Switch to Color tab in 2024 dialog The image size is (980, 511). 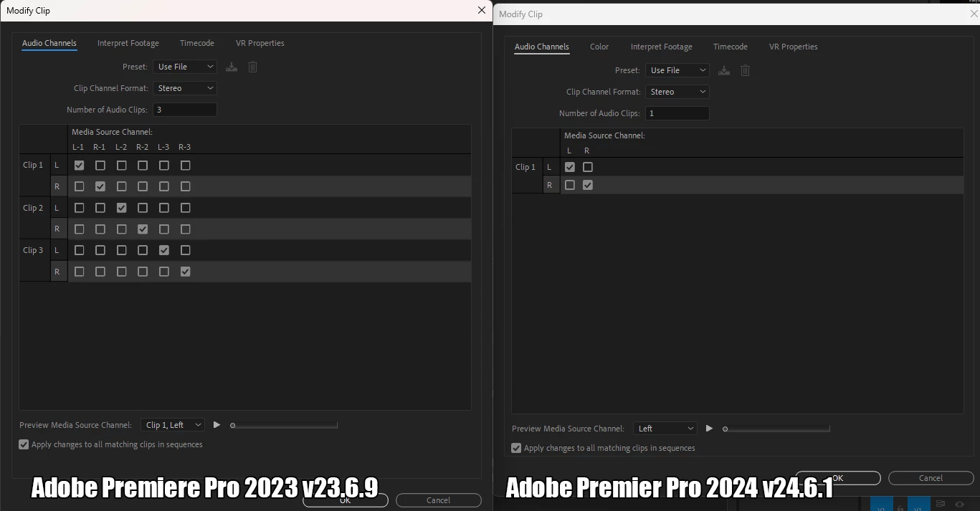coord(599,47)
